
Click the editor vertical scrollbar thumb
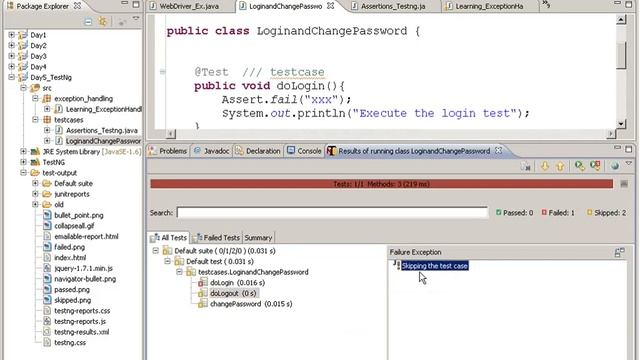pos(621,55)
